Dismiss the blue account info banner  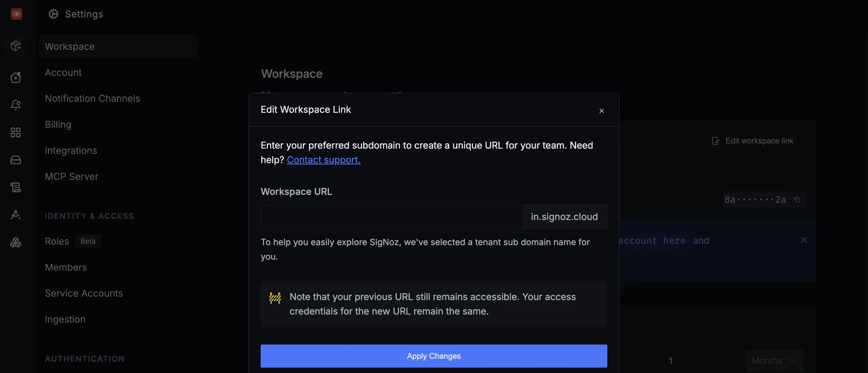[x=804, y=240]
